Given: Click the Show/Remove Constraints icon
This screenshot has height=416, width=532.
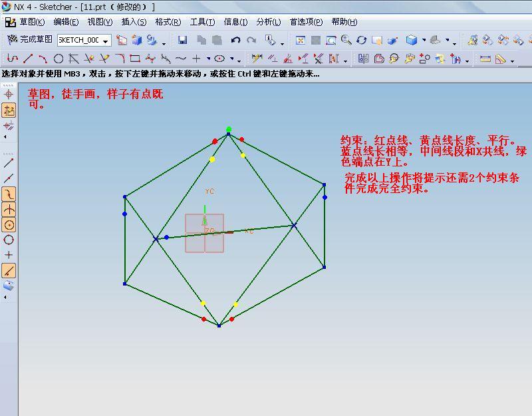Looking at the screenshot, I should [319, 59].
